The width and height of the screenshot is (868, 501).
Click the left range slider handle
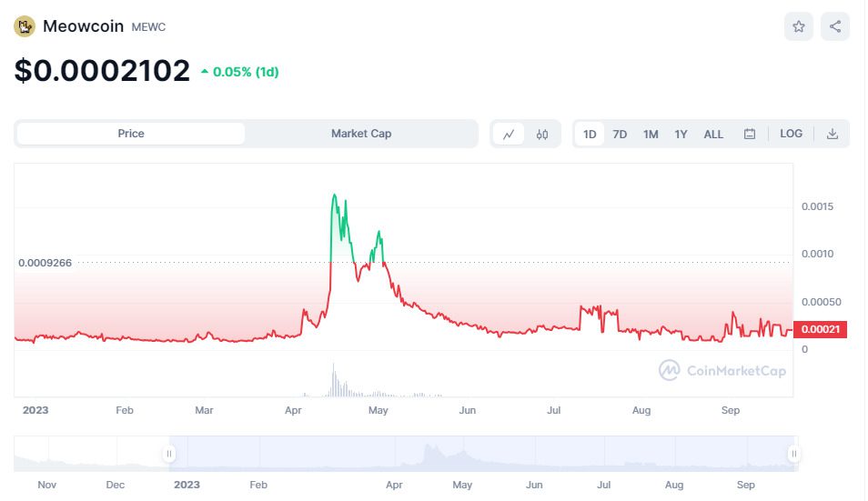coord(168,453)
